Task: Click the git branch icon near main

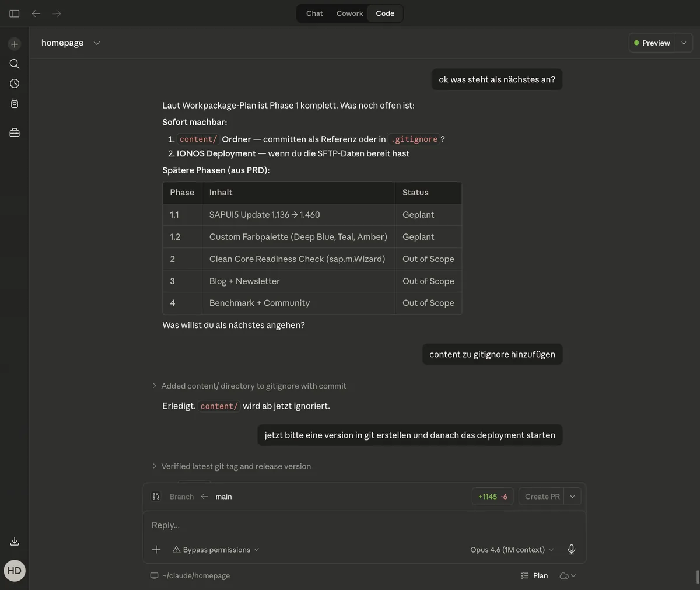Action: click(156, 496)
